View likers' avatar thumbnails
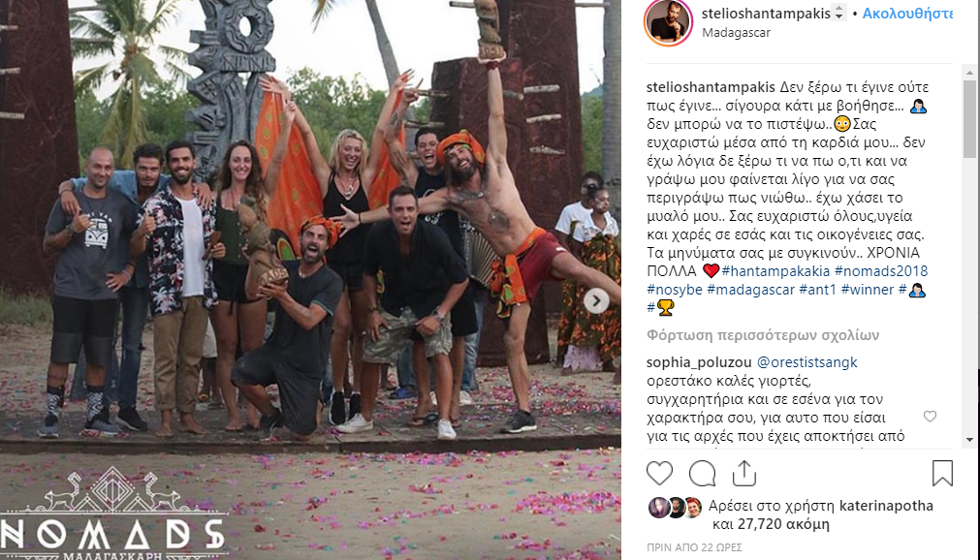Viewport: 980px width, 560px height. (x=676, y=507)
